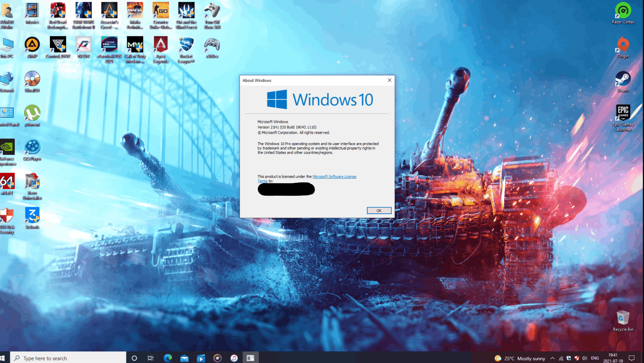Open Movies & TV from the taskbar
This screenshot has height=363, width=644.
click(201, 358)
